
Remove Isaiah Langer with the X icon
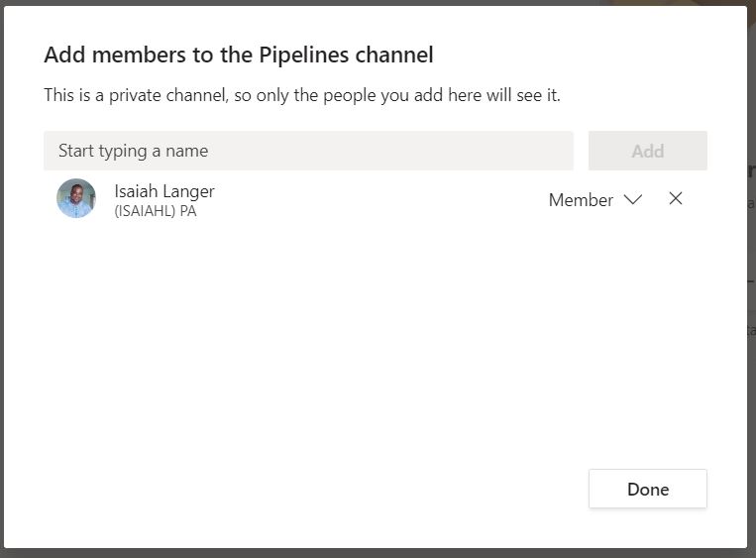[676, 199]
